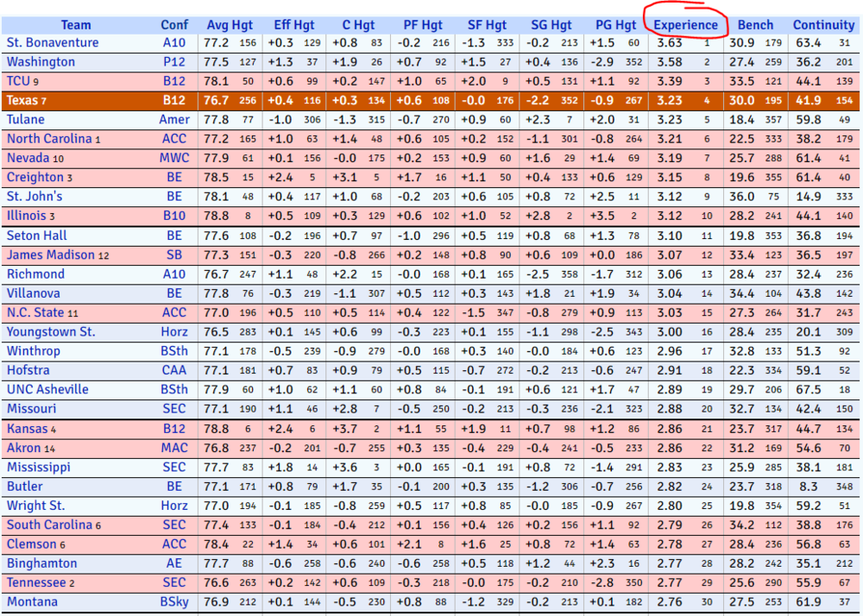Screen dimensions: 863x616
Task: Sort by the Bench column
Action: [755, 25]
